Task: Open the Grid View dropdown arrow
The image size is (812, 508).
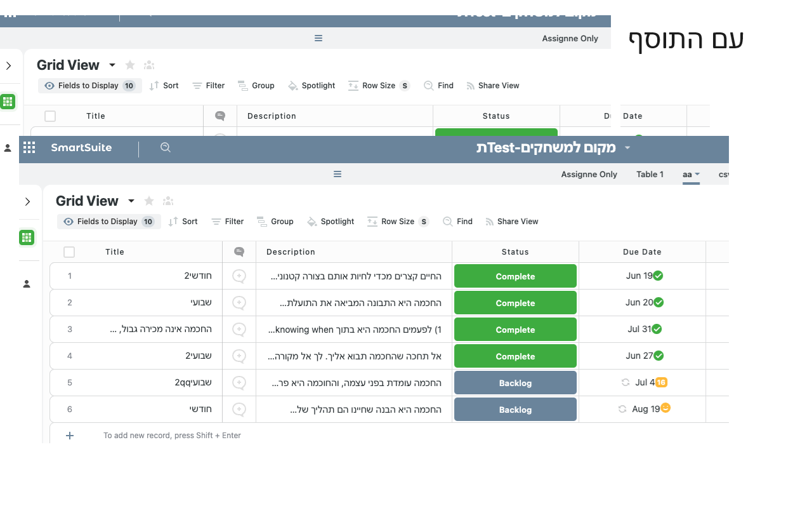Action: coord(131,201)
